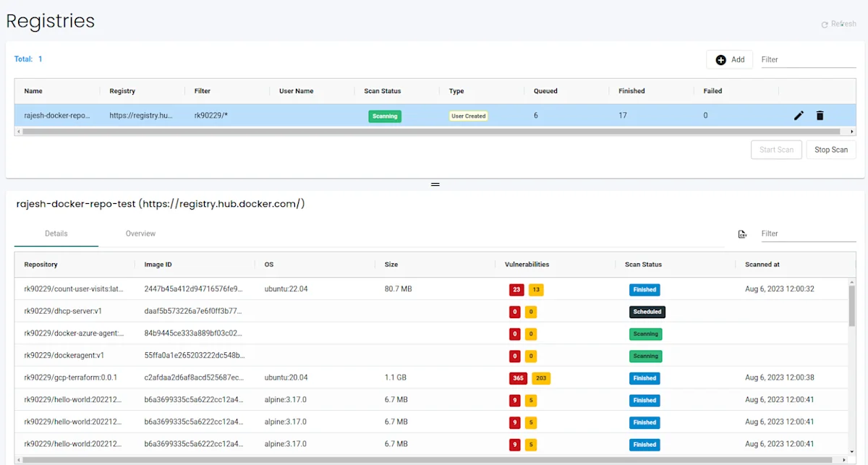Click the plus Add registry button
Screen dimensions: 868x465
click(x=729, y=59)
